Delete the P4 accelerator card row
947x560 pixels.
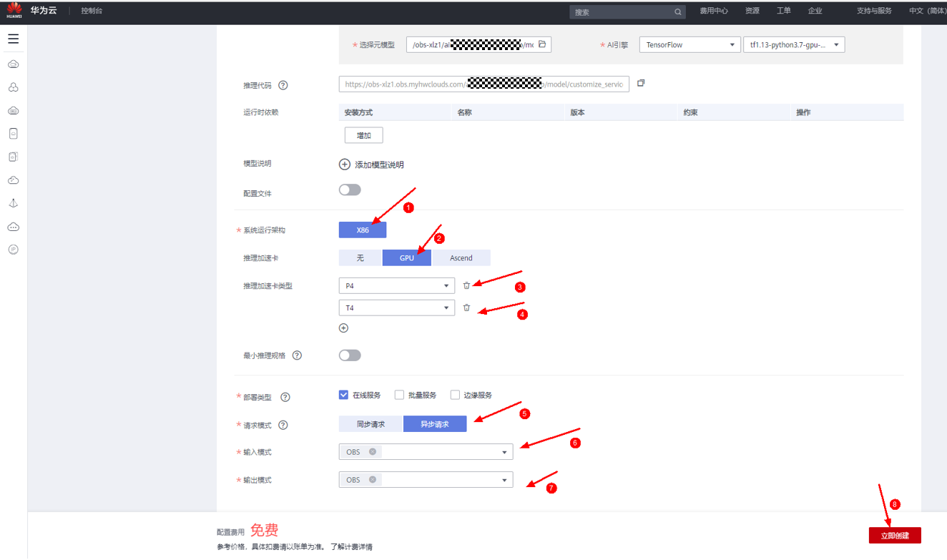tap(466, 285)
